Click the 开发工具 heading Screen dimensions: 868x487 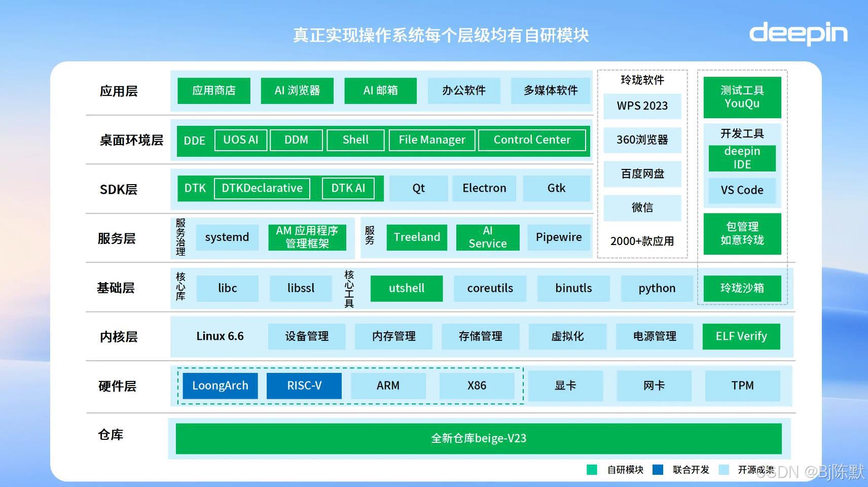[x=742, y=134]
